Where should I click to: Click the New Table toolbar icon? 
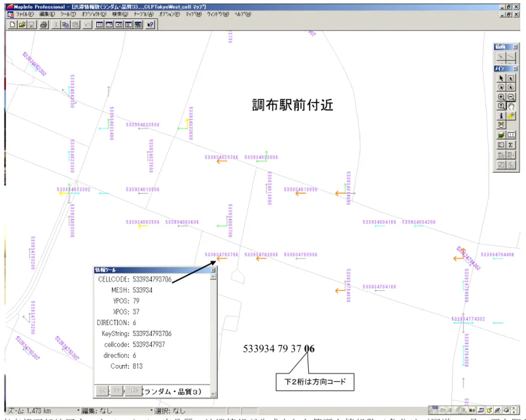tap(12, 25)
